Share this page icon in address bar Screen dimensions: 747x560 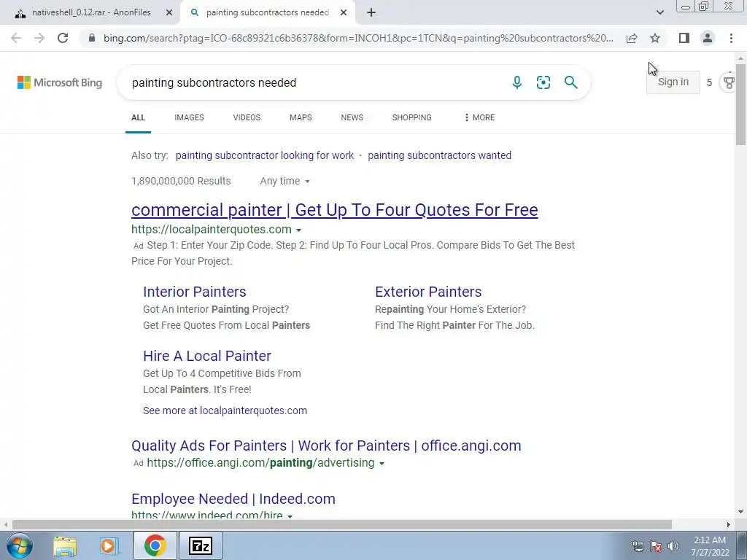point(632,38)
